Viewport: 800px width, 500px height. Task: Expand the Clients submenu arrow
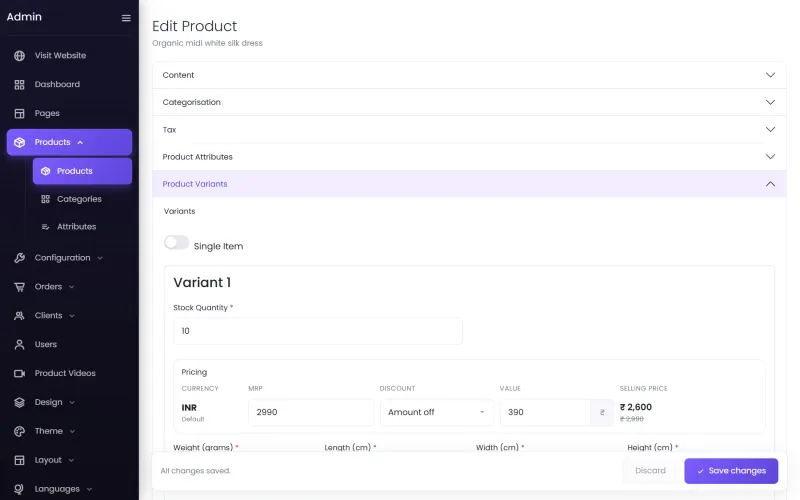point(72,316)
